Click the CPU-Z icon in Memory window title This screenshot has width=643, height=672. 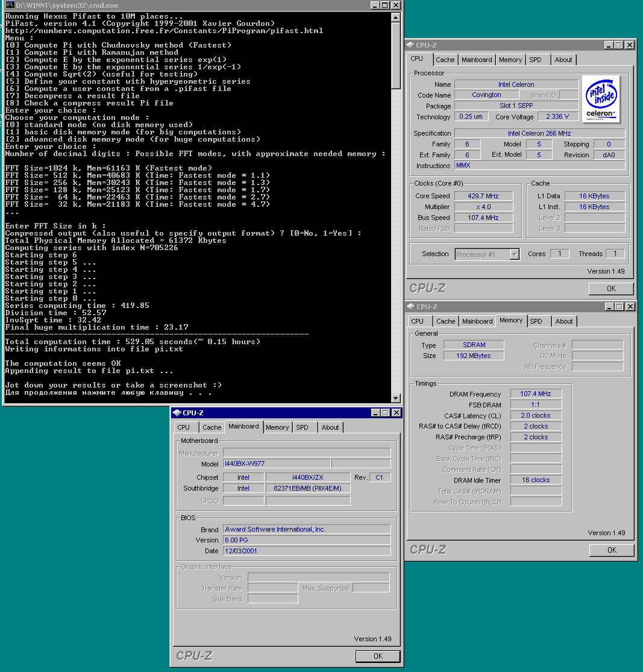tap(411, 306)
